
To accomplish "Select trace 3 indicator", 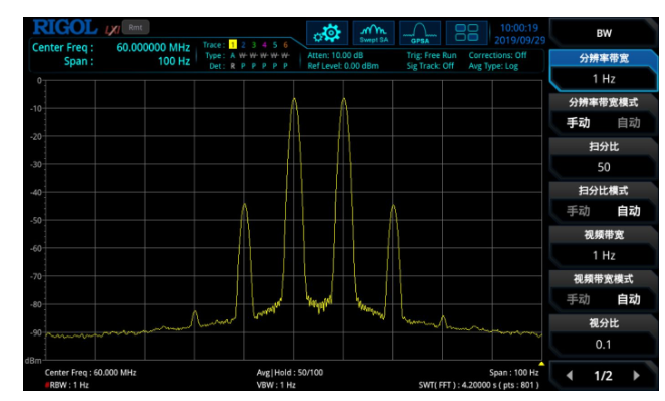I will pos(254,45).
